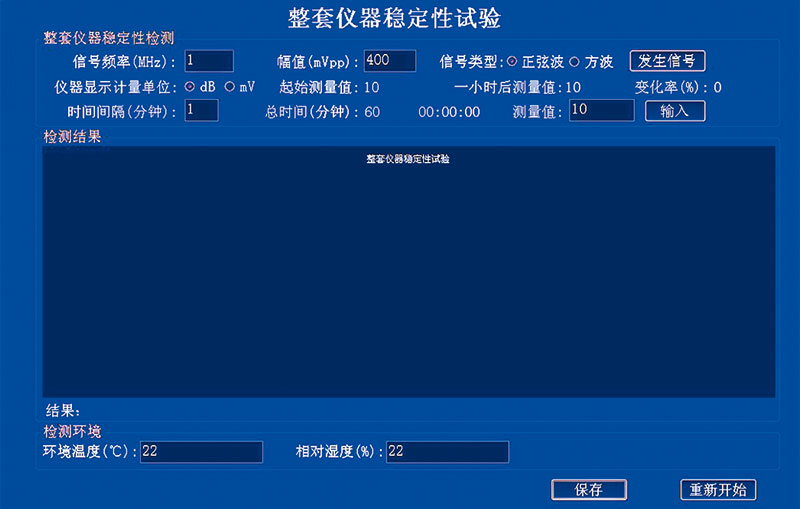Click the 保存 button
This screenshot has width=800, height=509.
coord(589,490)
